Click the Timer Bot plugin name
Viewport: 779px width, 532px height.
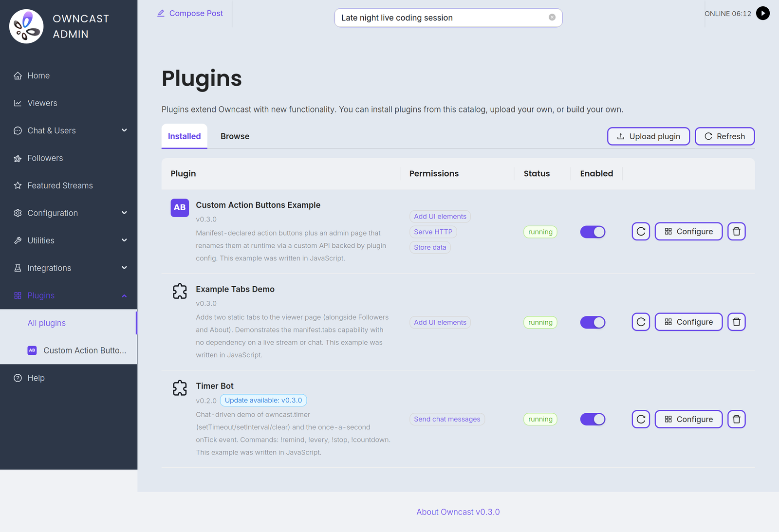[x=215, y=386]
